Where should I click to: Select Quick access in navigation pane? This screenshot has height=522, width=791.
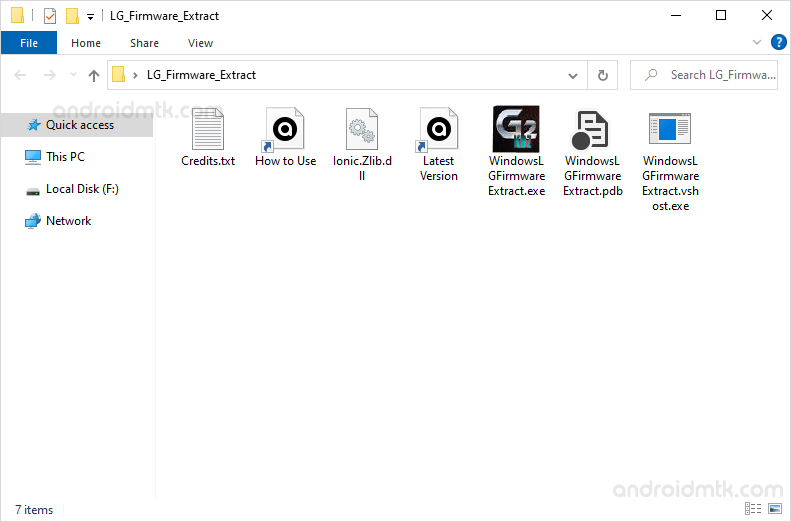[x=77, y=125]
